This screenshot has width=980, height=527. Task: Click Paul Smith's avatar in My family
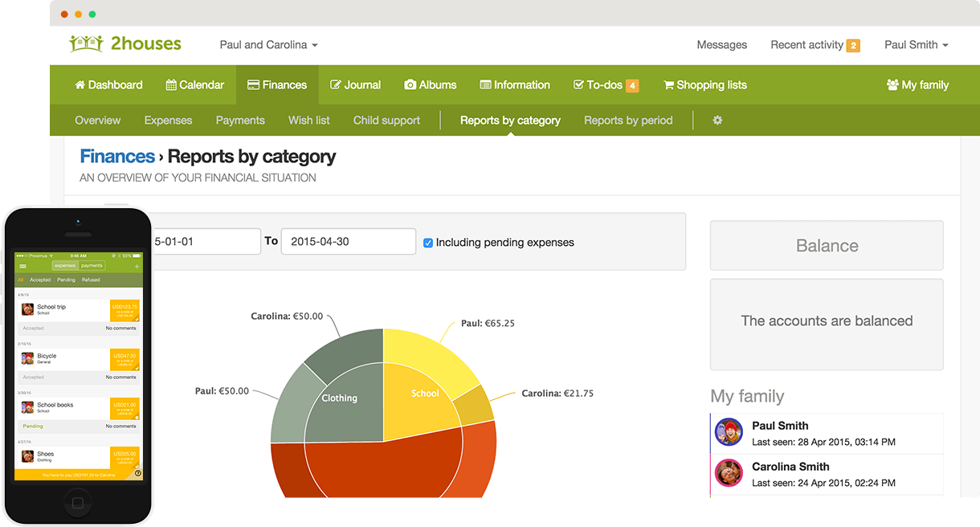729,432
